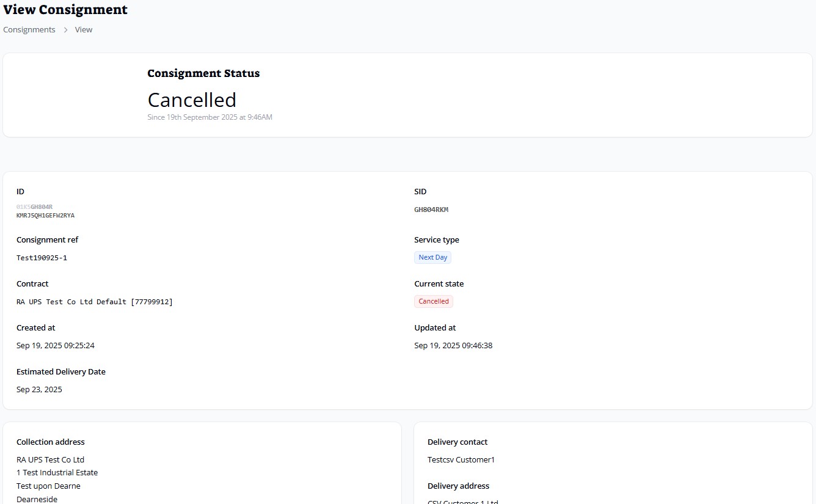
Task: Click the red Cancelled current state badge
Action: click(x=433, y=301)
